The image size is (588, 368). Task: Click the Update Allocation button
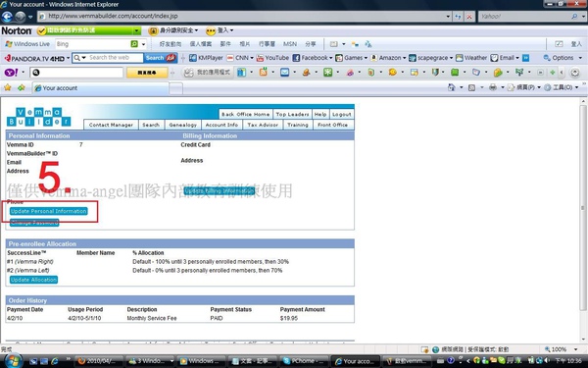pos(33,280)
